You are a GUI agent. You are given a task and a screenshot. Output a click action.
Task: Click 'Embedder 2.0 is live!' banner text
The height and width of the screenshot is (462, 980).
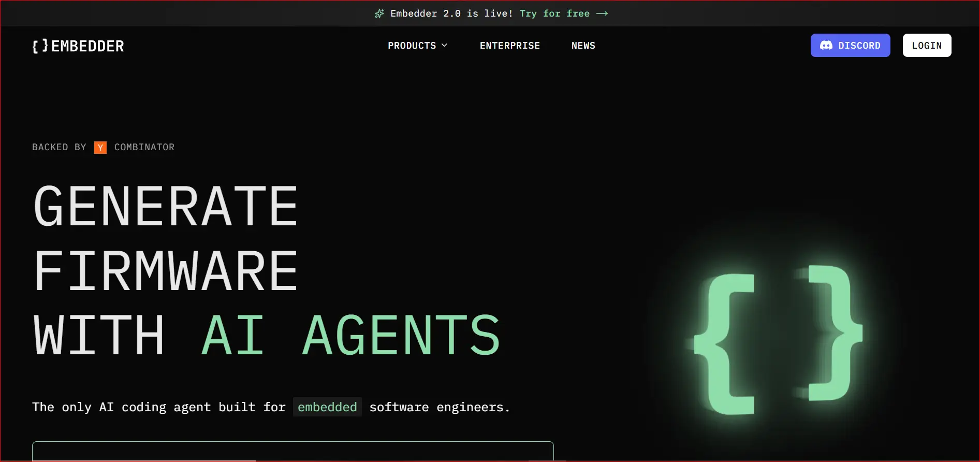point(451,13)
